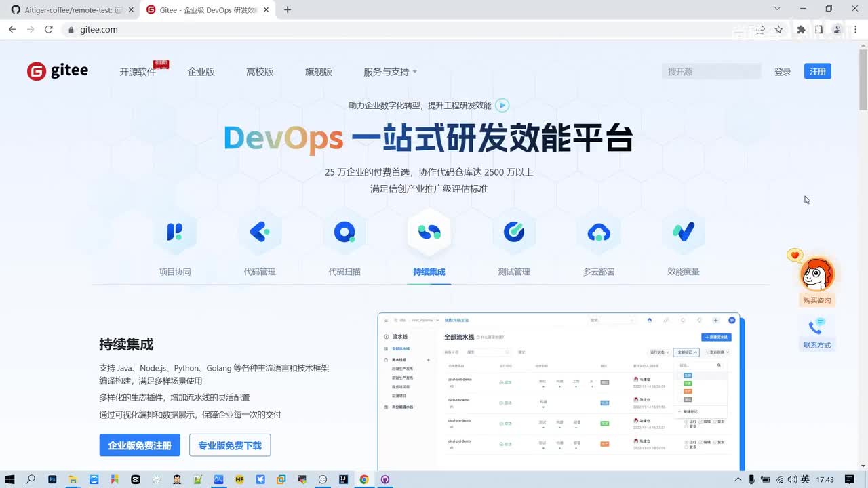Screen dimensions: 868x488
Task: Open 企业版 menu item
Action: (201, 72)
